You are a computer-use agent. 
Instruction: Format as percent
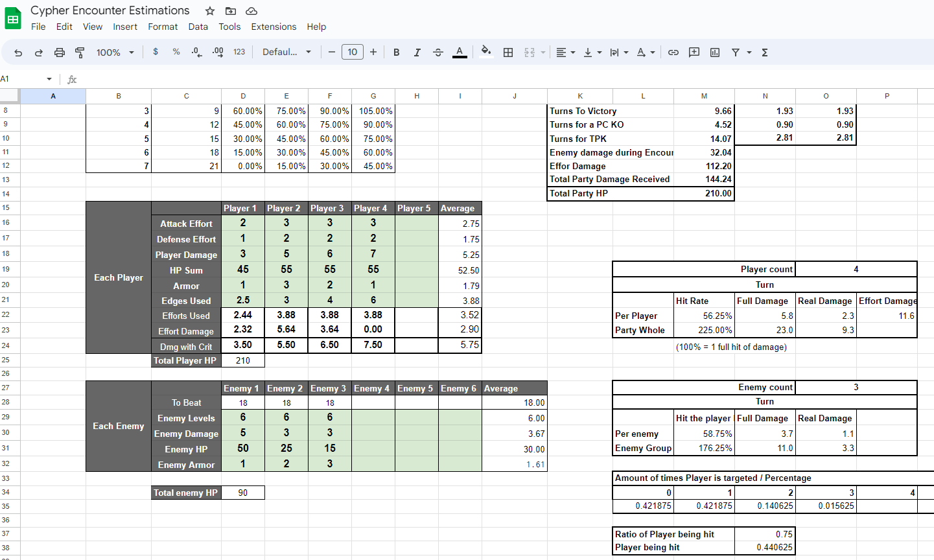[176, 52]
